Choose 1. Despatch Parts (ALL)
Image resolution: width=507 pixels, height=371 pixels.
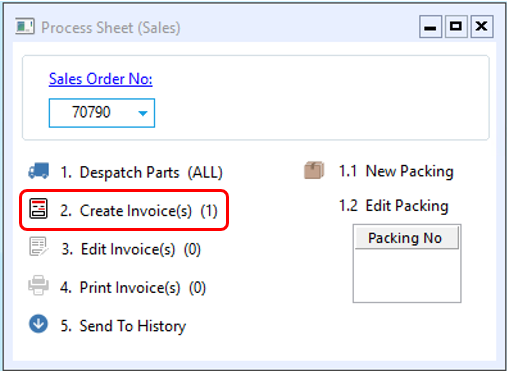[x=141, y=172]
